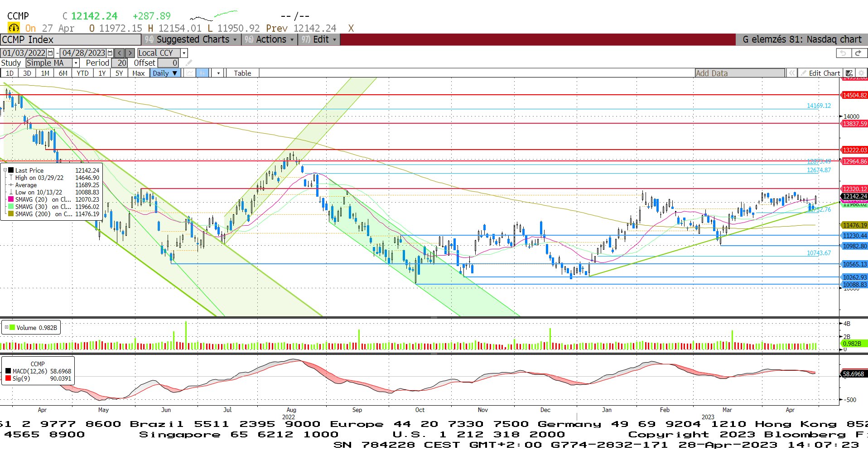Click the 10565.13 blue price level label
This screenshot has height=470, width=868.
pos(854,264)
